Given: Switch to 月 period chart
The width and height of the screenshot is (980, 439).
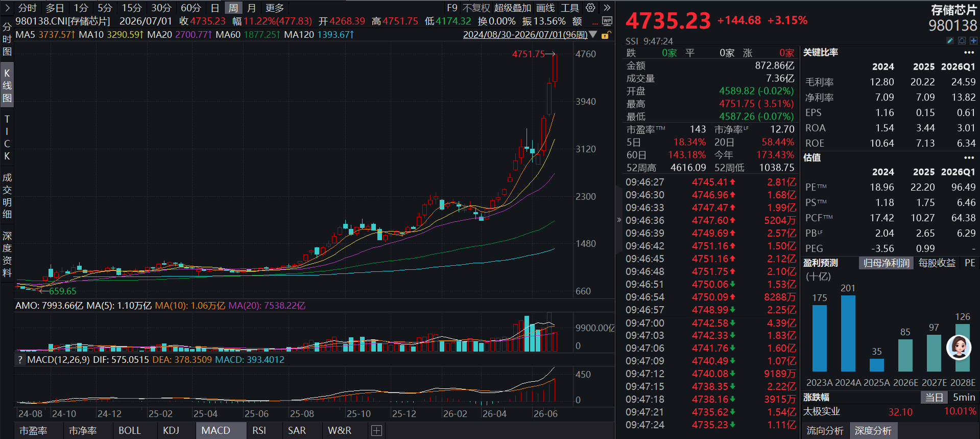Looking at the screenshot, I should click(x=251, y=8).
